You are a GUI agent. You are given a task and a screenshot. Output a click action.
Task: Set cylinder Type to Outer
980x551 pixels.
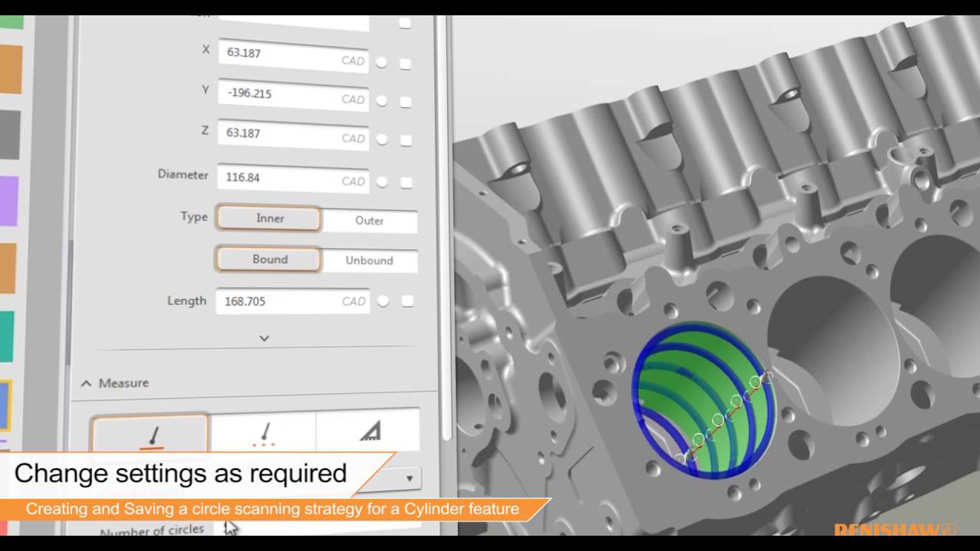pyautogui.click(x=369, y=220)
